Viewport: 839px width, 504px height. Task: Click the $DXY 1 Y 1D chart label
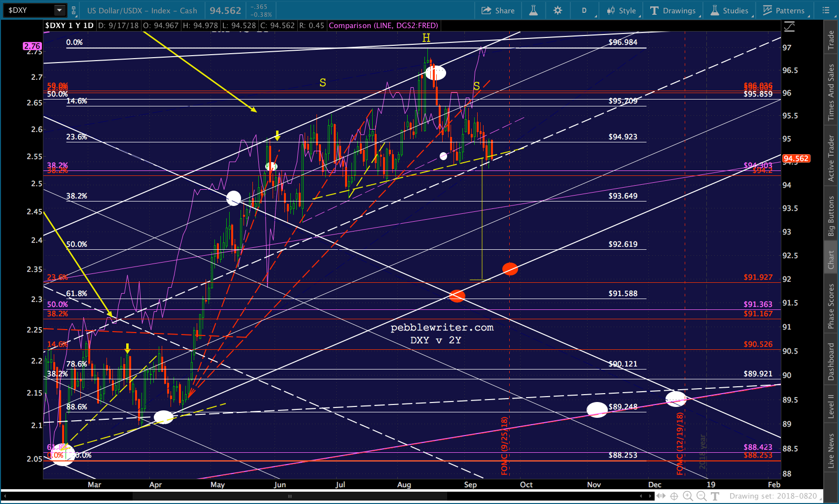[69, 26]
